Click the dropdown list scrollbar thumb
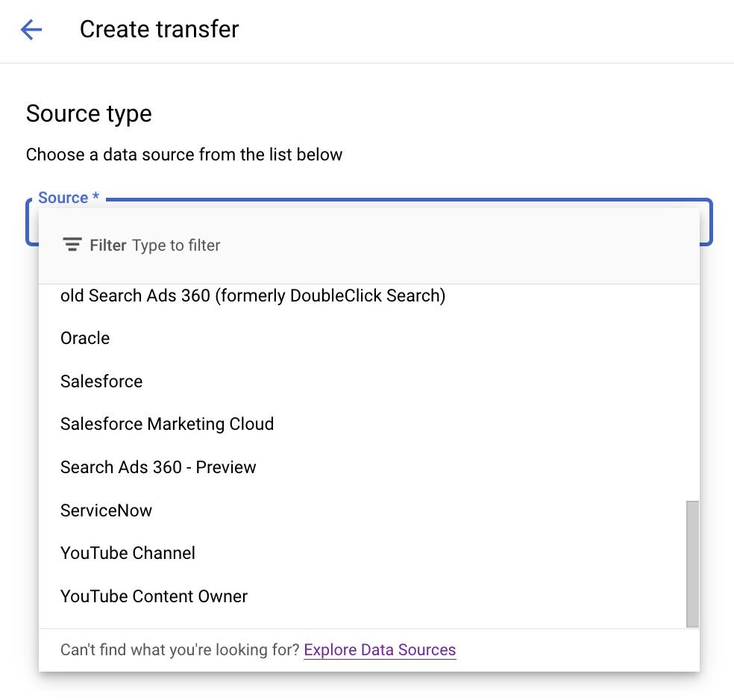The height and width of the screenshot is (700, 734). pos(692,563)
